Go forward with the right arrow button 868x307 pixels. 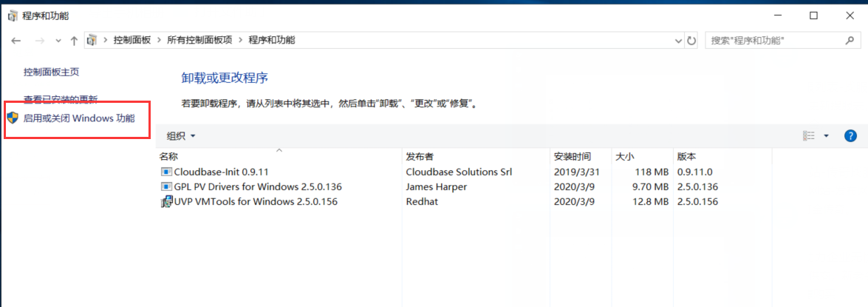tap(39, 41)
